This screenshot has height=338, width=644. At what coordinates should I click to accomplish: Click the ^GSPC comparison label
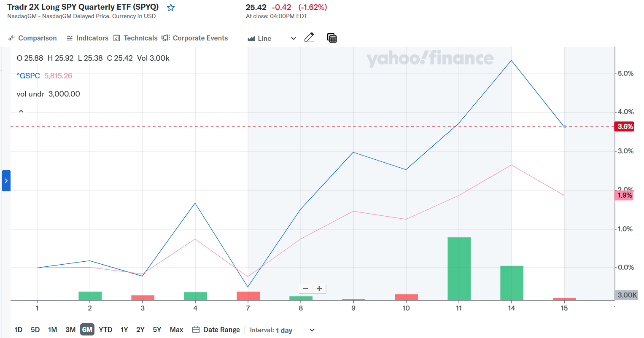pos(28,76)
